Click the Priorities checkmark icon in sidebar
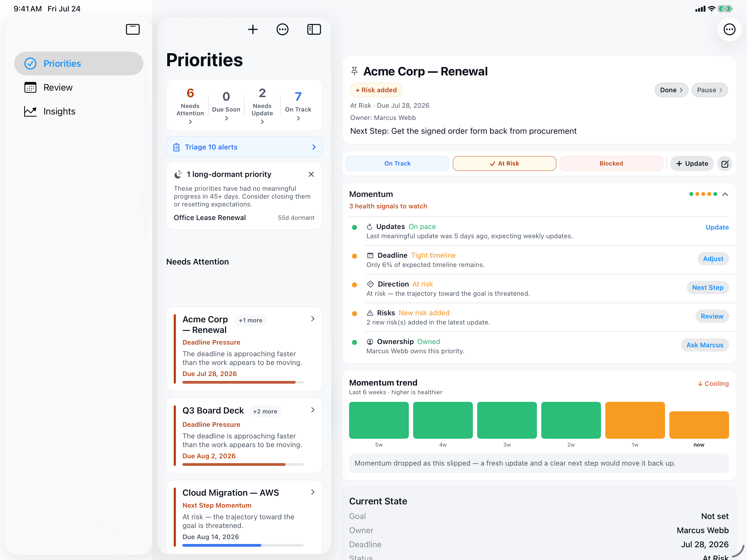The width and height of the screenshot is (747, 560). click(30, 63)
